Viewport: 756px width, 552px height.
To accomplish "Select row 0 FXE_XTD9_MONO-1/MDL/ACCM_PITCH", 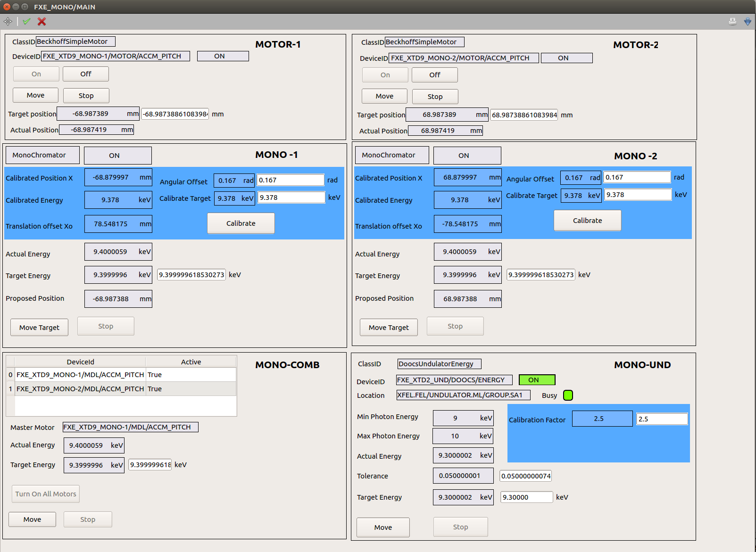I will click(121, 375).
